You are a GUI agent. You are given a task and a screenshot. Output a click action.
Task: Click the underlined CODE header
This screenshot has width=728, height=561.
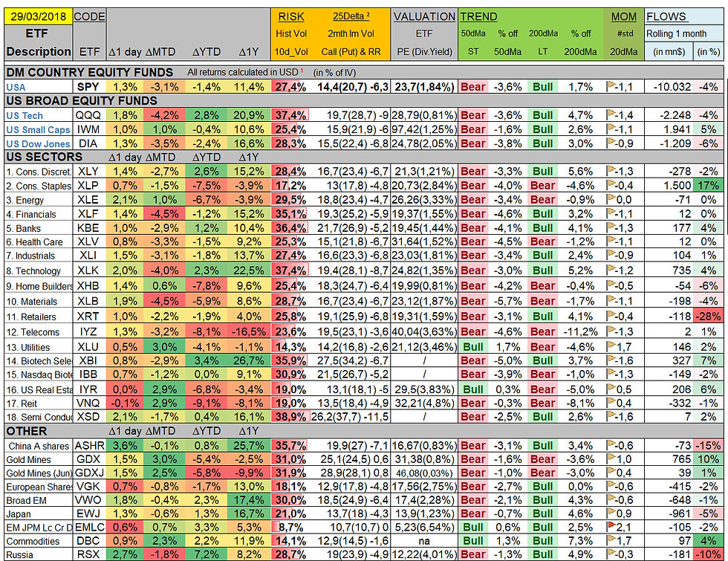pos(89,16)
